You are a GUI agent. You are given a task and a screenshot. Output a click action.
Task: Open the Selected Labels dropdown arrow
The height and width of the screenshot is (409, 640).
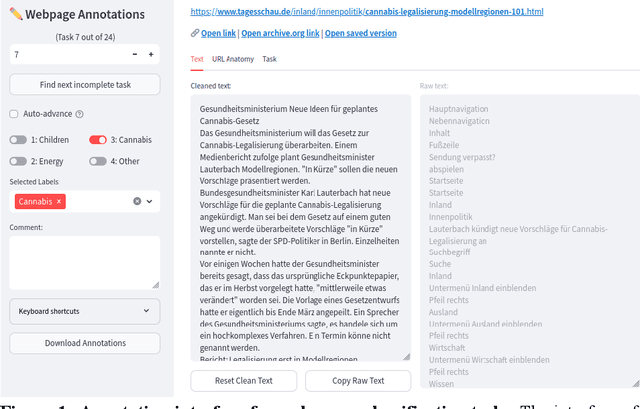pyautogui.click(x=150, y=201)
